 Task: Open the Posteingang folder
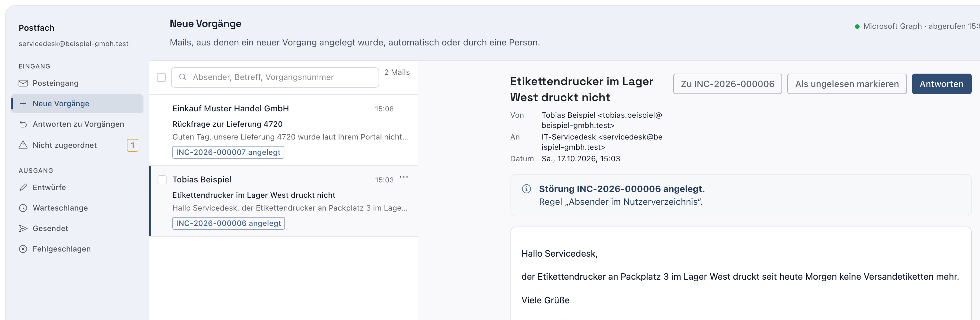point(77,83)
